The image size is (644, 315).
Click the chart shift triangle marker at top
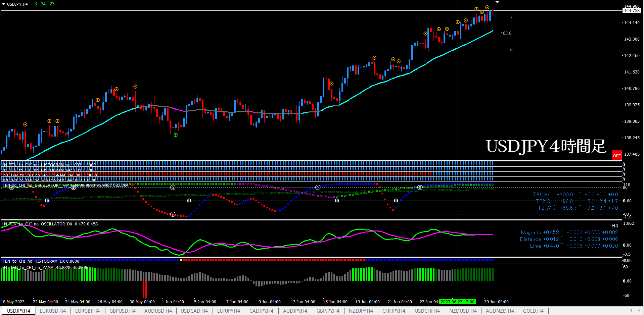[497, 2]
